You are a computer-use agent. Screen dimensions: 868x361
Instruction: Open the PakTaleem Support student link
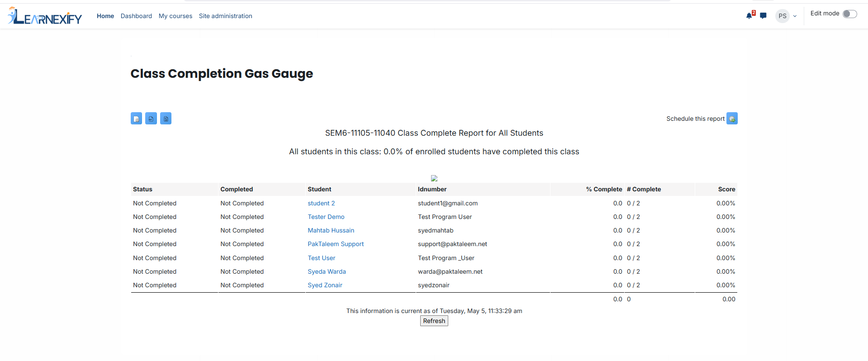336,244
